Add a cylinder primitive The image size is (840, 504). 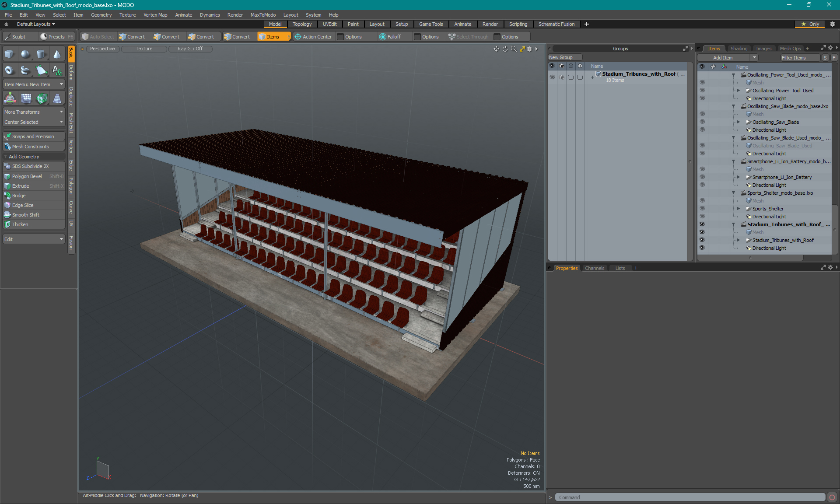41,54
